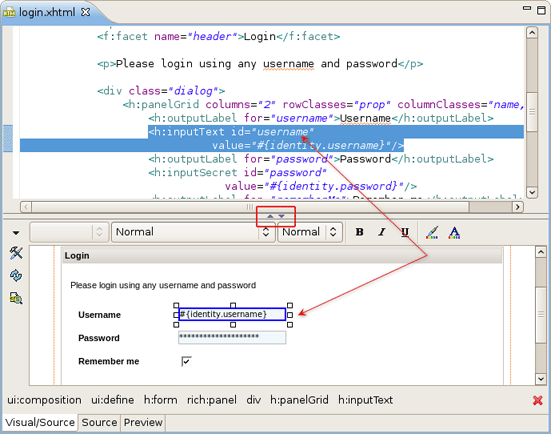Click the refresh icon in sidebar
The height and width of the screenshot is (434, 551).
pos(16,276)
